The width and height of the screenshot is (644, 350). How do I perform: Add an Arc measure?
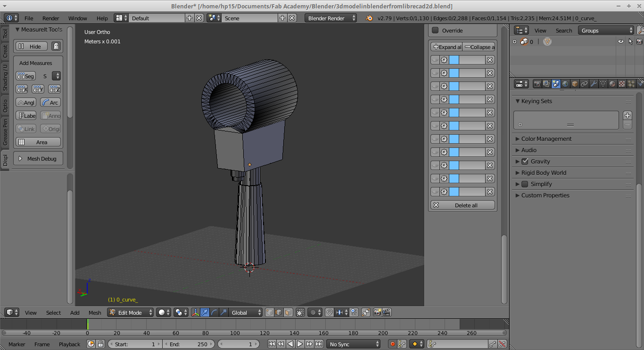[50, 102]
